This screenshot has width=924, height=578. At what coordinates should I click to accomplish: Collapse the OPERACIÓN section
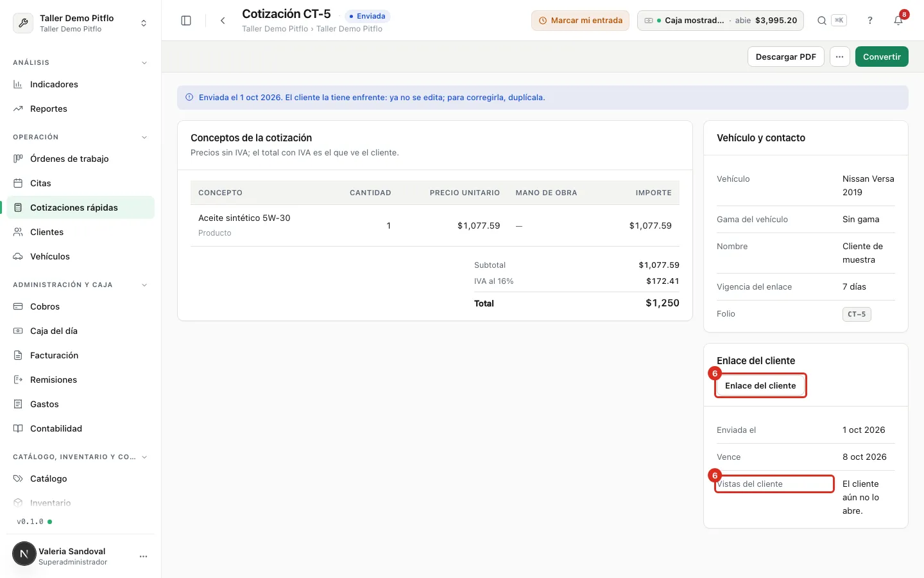point(144,137)
